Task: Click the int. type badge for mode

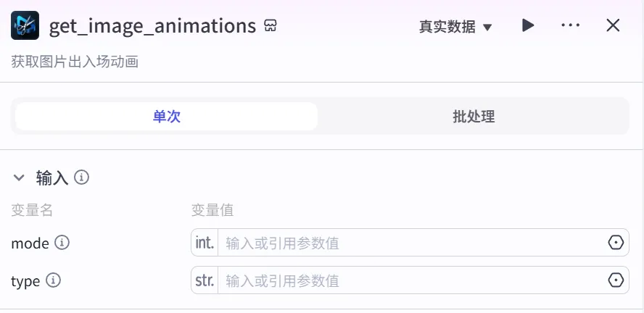Action: [205, 243]
